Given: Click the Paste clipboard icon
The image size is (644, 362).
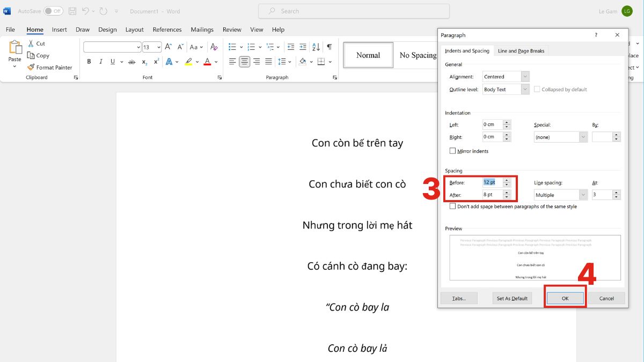Looking at the screenshot, I should 14,48.
